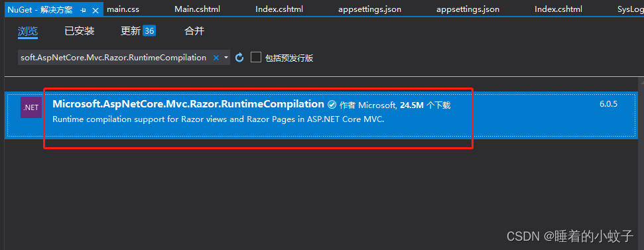644x250 pixels.
Task: Click the Runtime compilation support description text
Action: [x=218, y=120]
